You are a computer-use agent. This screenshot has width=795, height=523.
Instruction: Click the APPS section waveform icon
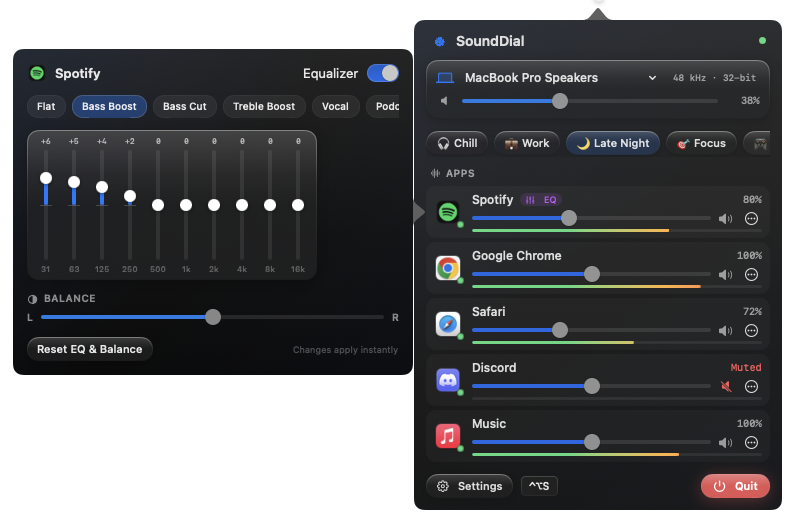[435, 173]
